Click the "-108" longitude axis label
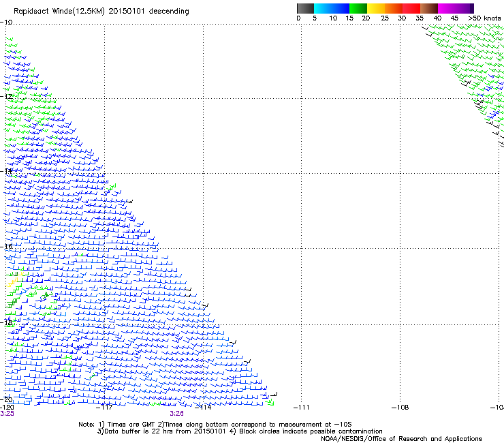The height and width of the screenshot is (443, 504). tap(400, 408)
